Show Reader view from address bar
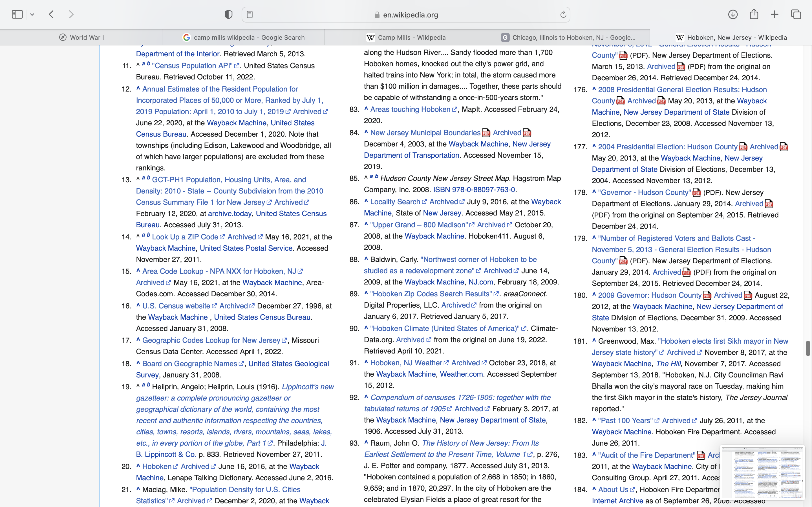This screenshot has width=812, height=507. (250, 14)
